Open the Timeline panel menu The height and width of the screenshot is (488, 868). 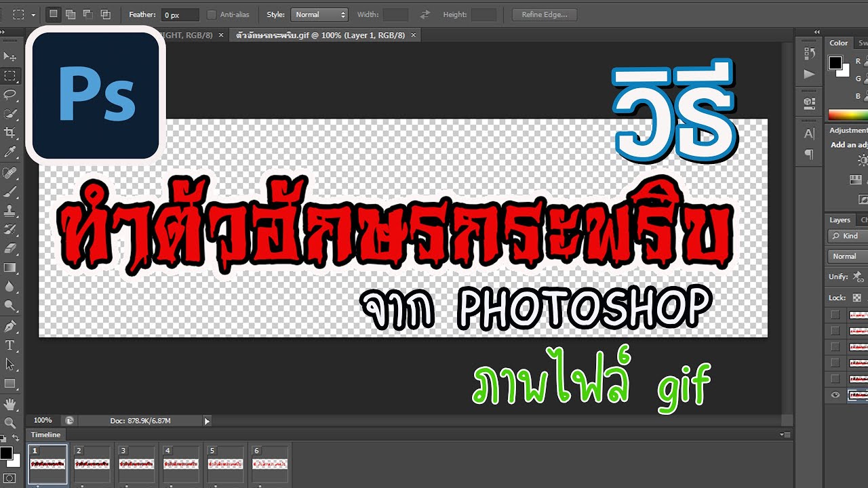[x=785, y=434]
